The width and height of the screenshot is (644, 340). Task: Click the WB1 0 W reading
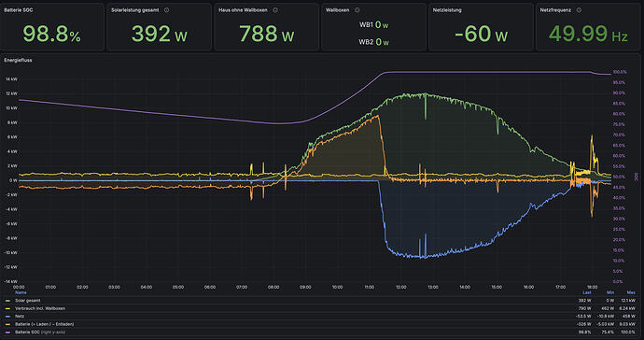point(373,25)
